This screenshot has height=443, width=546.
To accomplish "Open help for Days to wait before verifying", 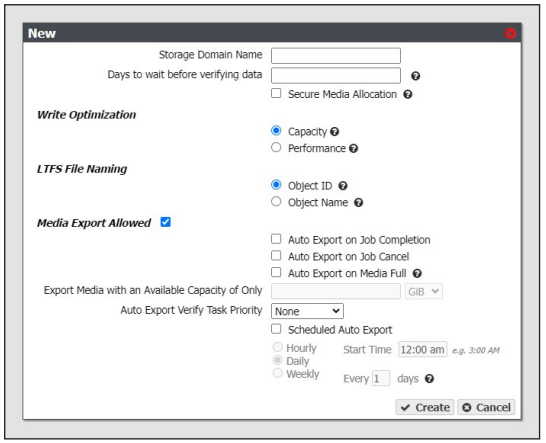I will (415, 76).
